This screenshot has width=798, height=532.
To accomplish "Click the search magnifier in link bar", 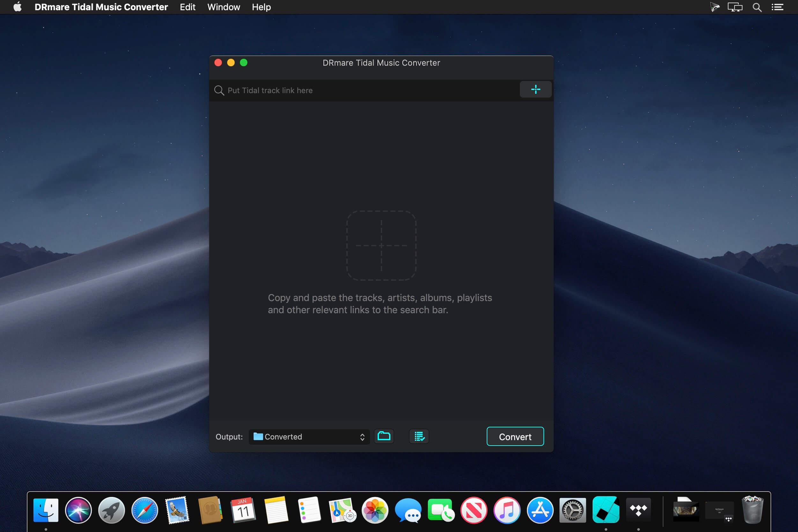I will coord(219,90).
